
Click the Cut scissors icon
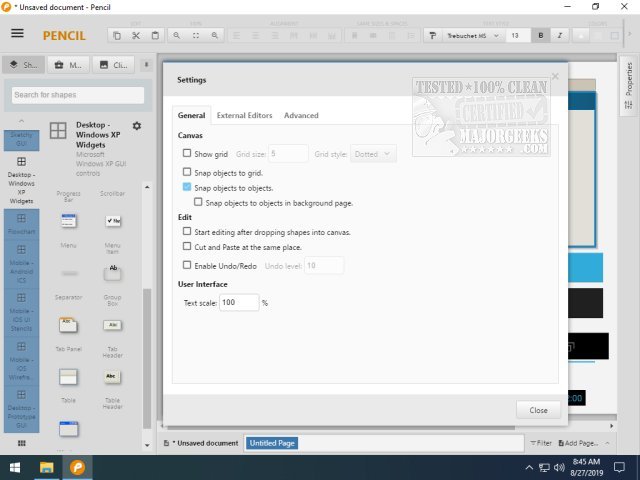click(136, 36)
